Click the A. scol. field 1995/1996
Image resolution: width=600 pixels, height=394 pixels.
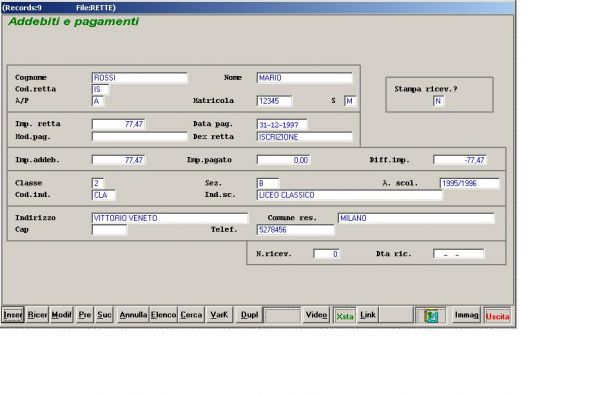coord(470,183)
